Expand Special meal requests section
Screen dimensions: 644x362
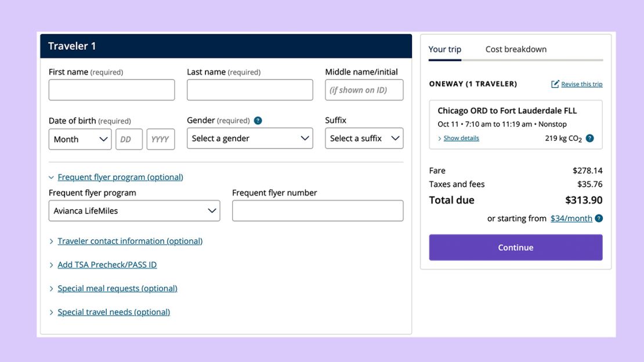(x=117, y=288)
